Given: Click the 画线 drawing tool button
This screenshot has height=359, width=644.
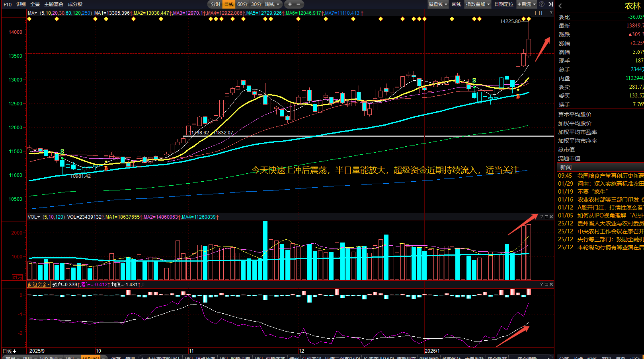Looking at the screenshot, I should coord(457,4).
